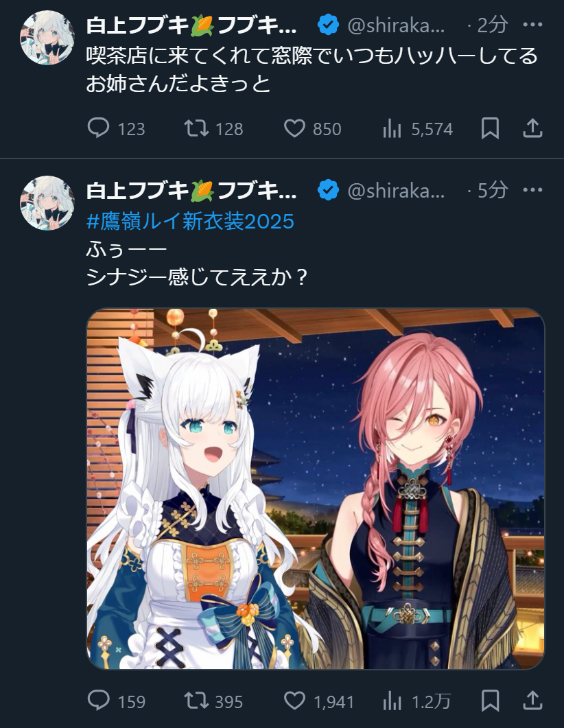
Task: Open the attached image of two characters
Action: coord(315,489)
